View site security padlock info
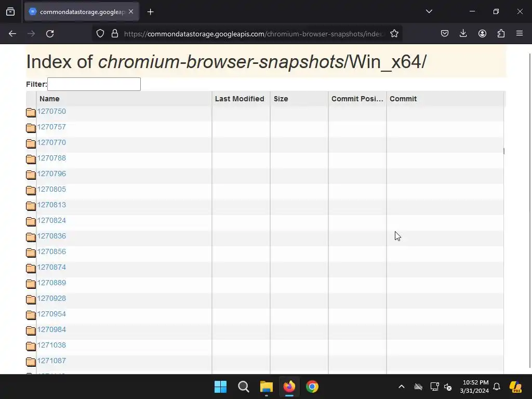Image resolution: width=532 pixels, height=399 pixels. (x=115, y=34)
